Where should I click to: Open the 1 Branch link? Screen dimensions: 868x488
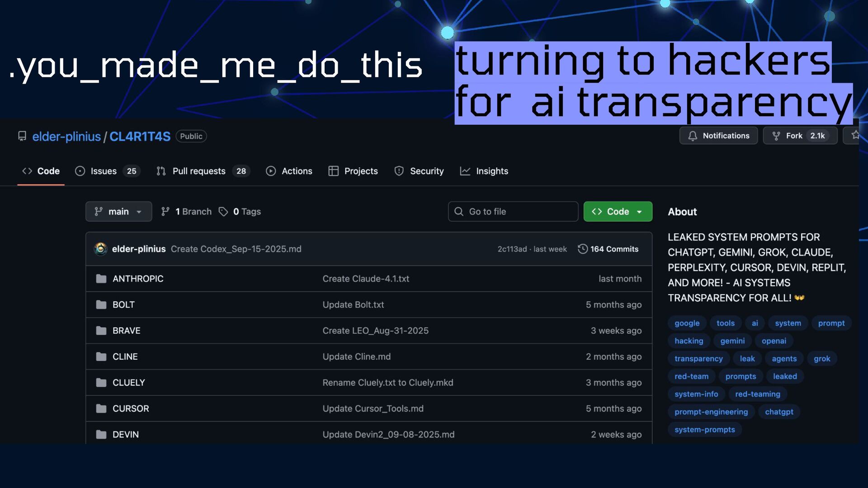(186, 211)
